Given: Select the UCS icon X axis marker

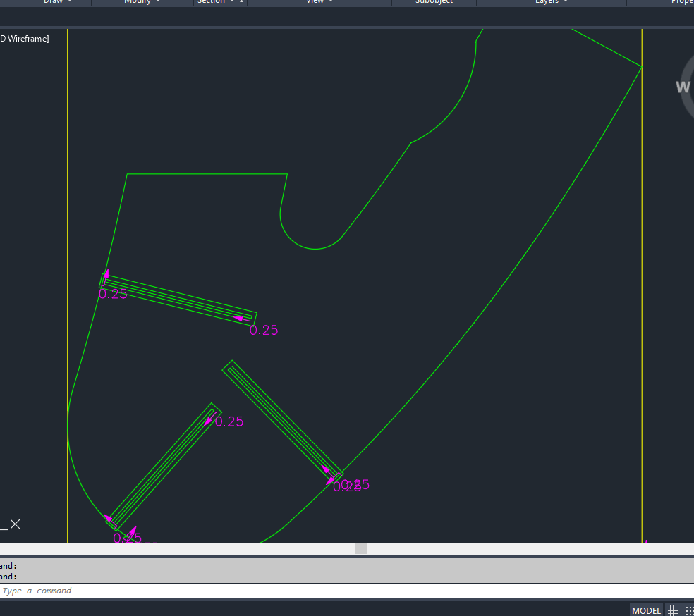Looking at the screenshot, I should 15,524.
